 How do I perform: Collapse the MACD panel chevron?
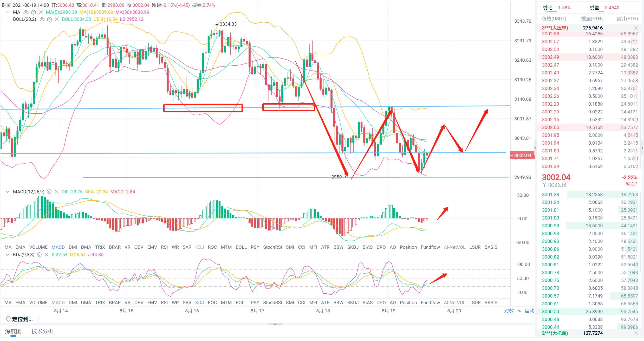8,192
